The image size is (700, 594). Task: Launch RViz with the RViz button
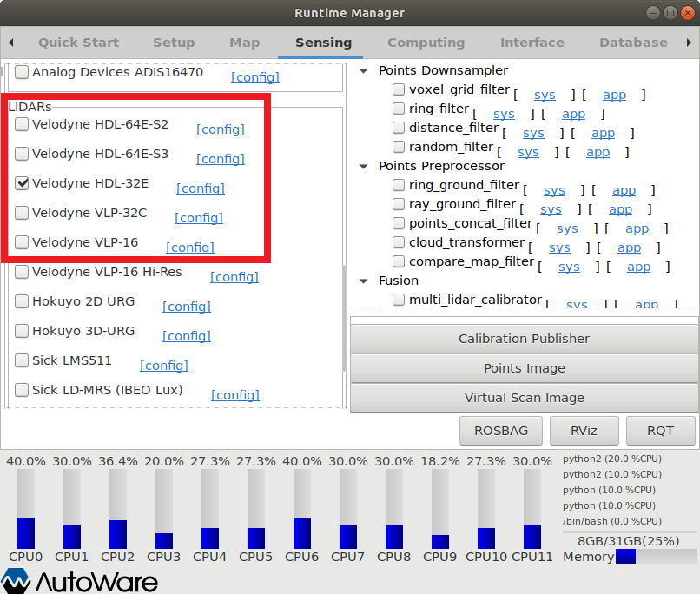[x=583, y=430]
